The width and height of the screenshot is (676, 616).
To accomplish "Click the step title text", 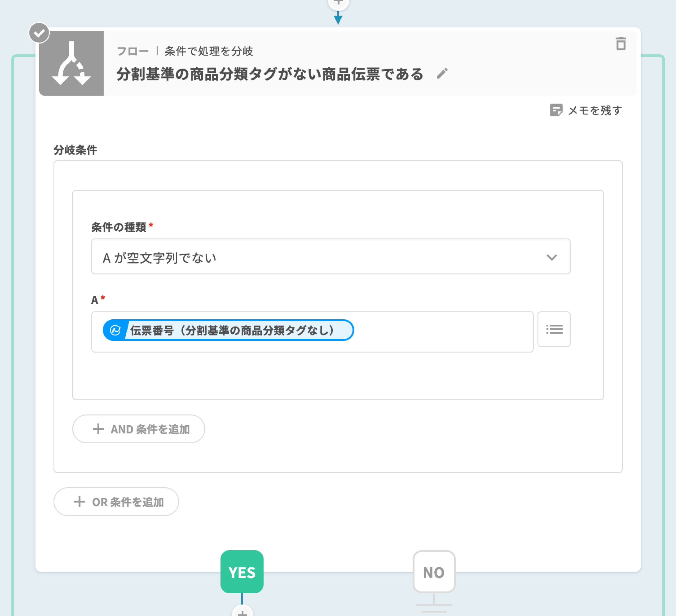I will point(270,74).
